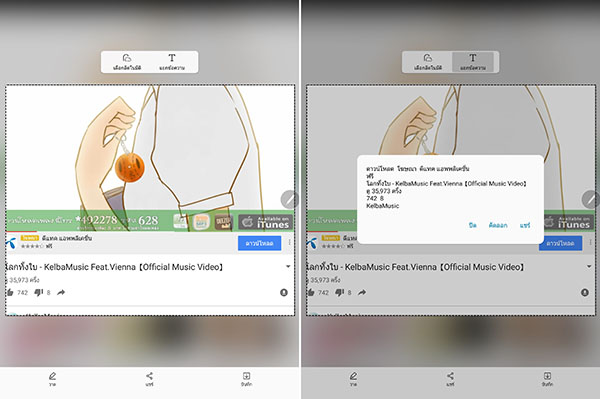600x399 pixels.
Task: Click '35,973' view count below title, right screenshot
Action: [x=320, y=280]
